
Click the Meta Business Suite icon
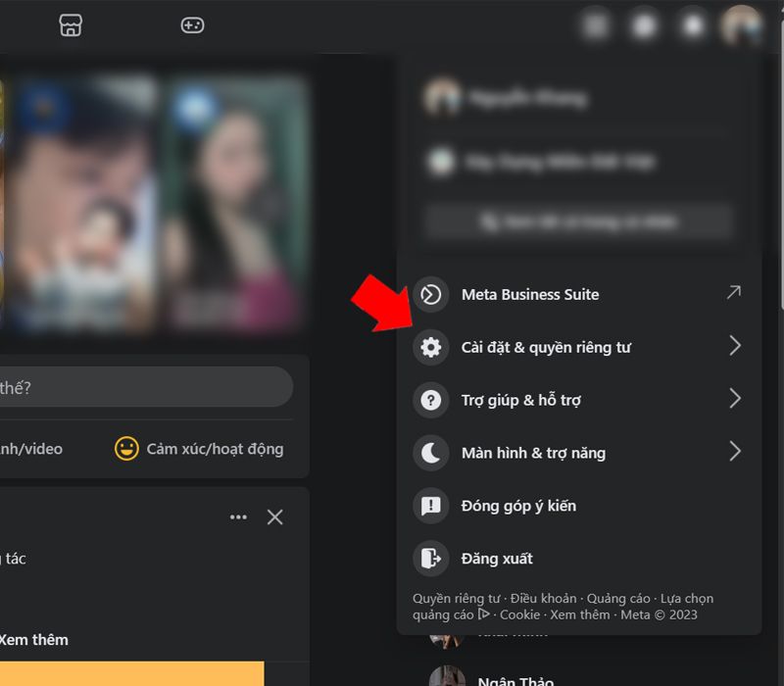tap(430, 294)
